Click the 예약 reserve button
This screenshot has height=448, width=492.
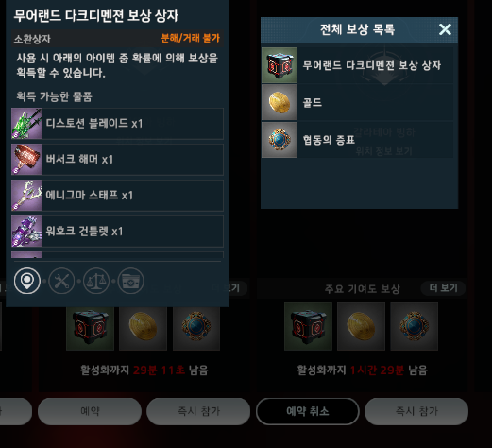coord(90,411)
